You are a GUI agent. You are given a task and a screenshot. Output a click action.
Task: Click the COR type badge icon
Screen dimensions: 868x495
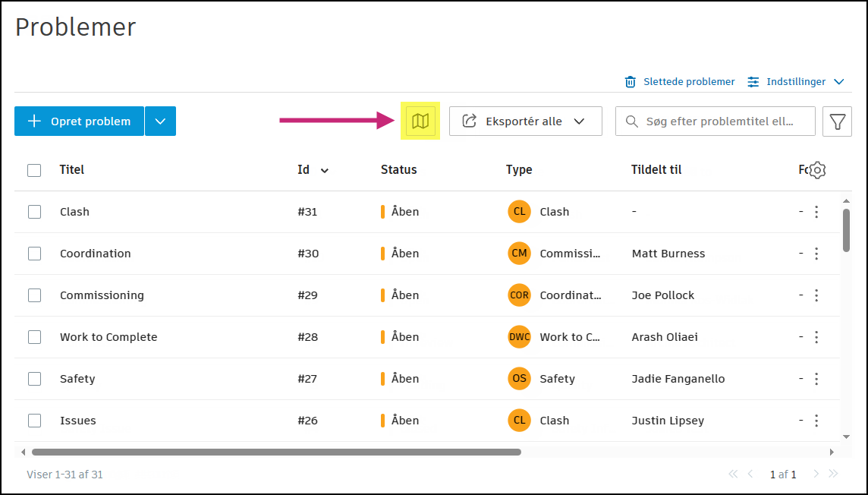click(x=519, y=295)
